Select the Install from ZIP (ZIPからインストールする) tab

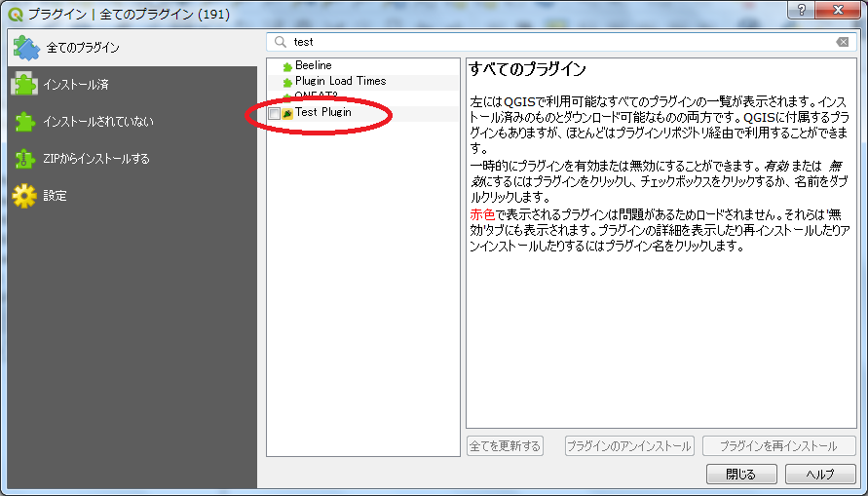tap(132, 159)
